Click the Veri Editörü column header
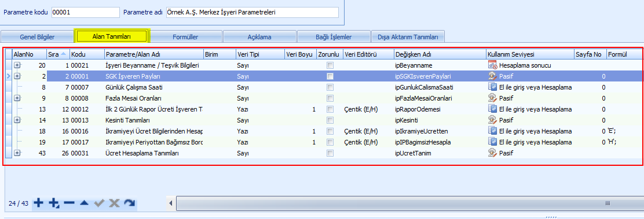 coord(368,54)
